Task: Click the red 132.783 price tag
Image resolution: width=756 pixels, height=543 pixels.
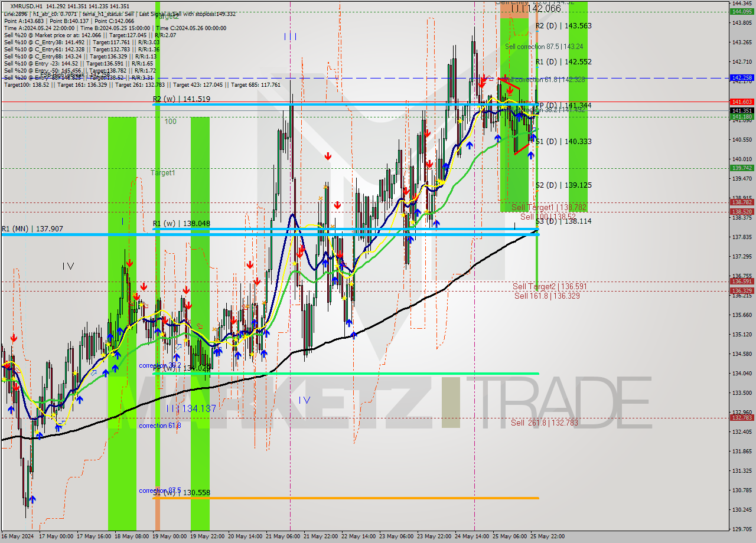Action: pos(741,418)
